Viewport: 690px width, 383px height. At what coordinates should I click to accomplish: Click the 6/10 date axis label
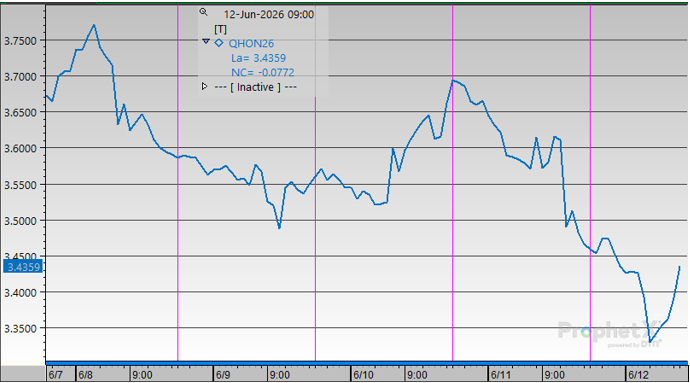(363, 375)
